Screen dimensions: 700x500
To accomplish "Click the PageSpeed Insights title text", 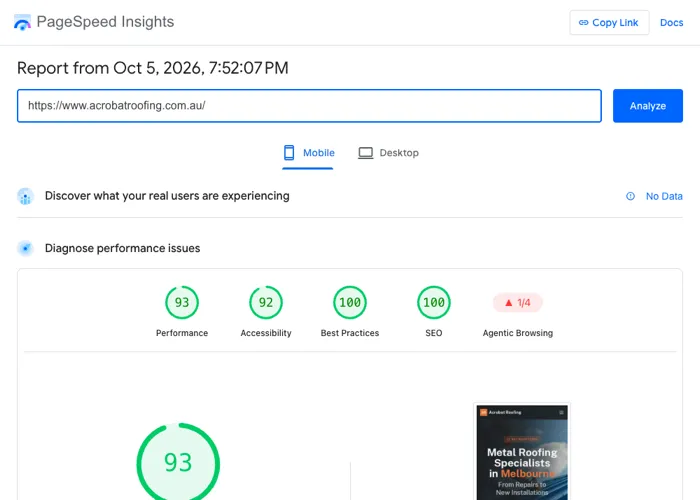I will pos(105,21).
